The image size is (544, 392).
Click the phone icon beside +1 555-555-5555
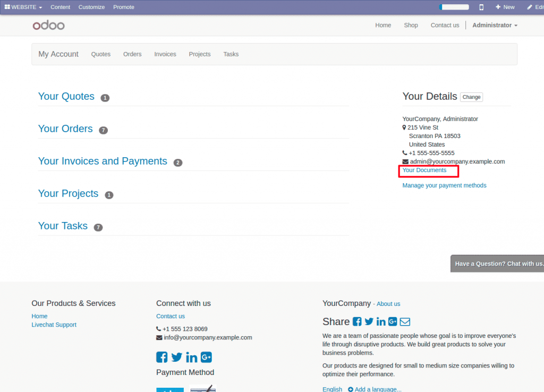[x=404, y=153]
